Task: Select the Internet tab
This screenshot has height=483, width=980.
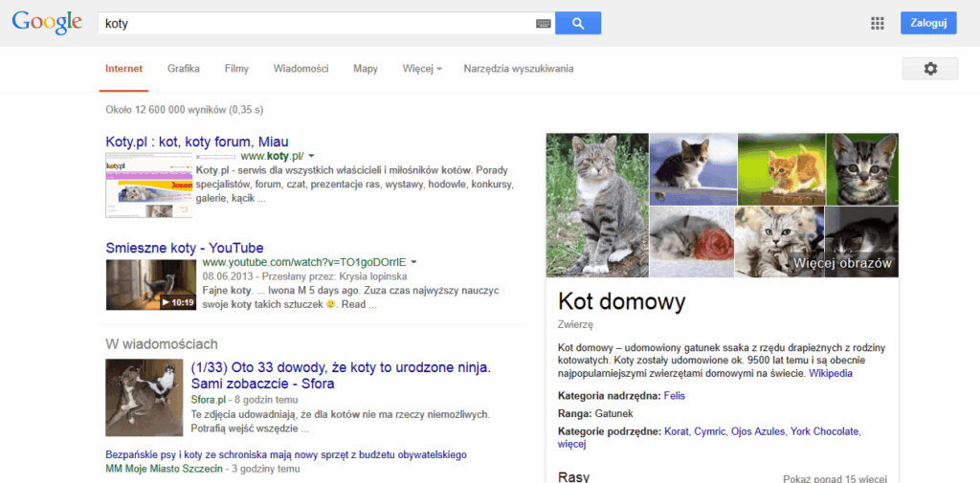Action: click(x=123, y=69)
